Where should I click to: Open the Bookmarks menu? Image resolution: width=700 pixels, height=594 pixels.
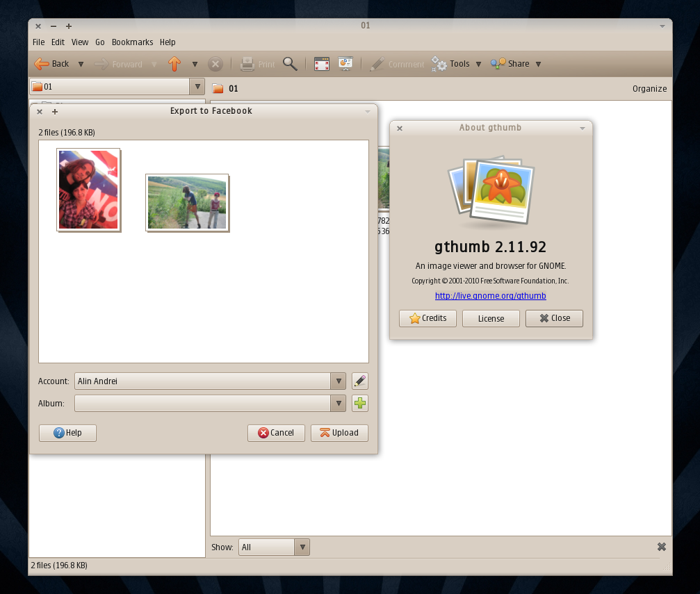(x=132, y=42)
